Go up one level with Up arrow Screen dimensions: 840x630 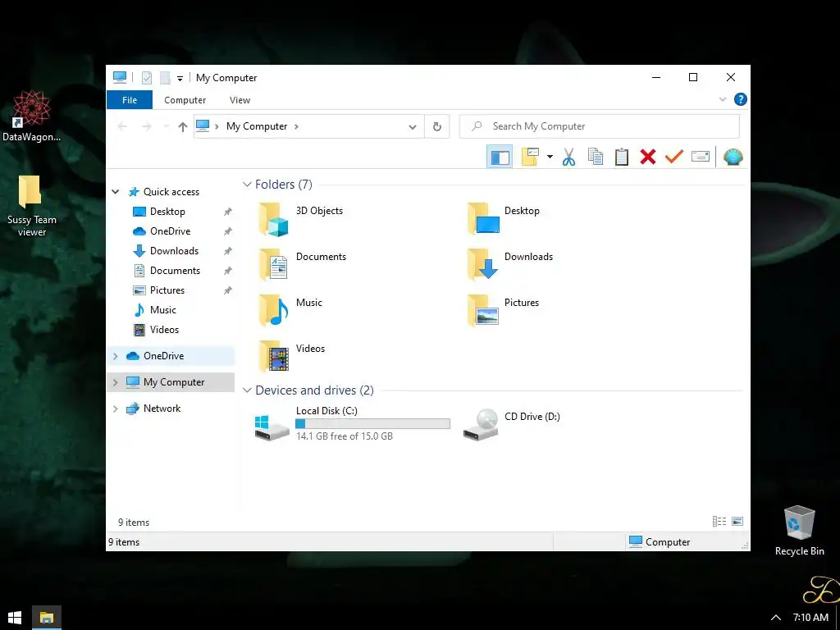[183, 126]
